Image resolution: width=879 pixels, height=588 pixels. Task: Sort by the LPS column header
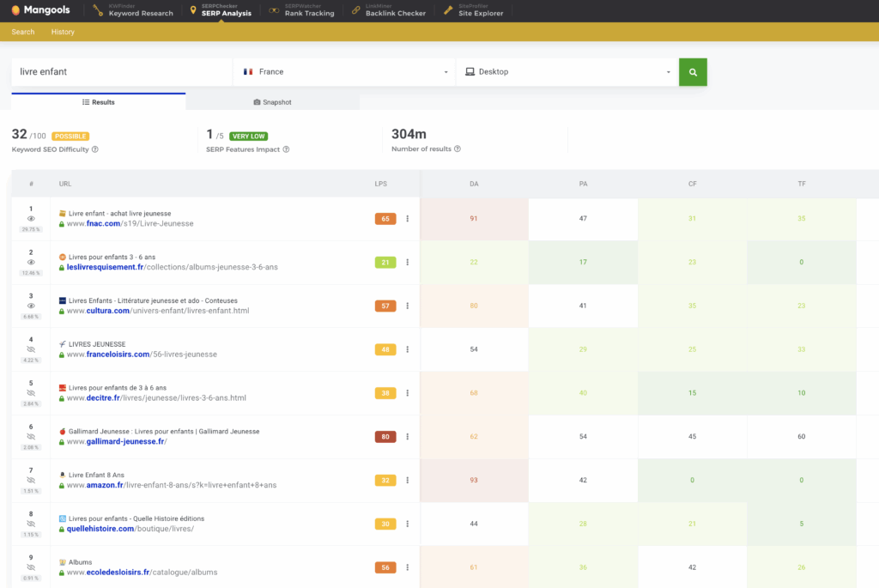[x=380, y=184]
